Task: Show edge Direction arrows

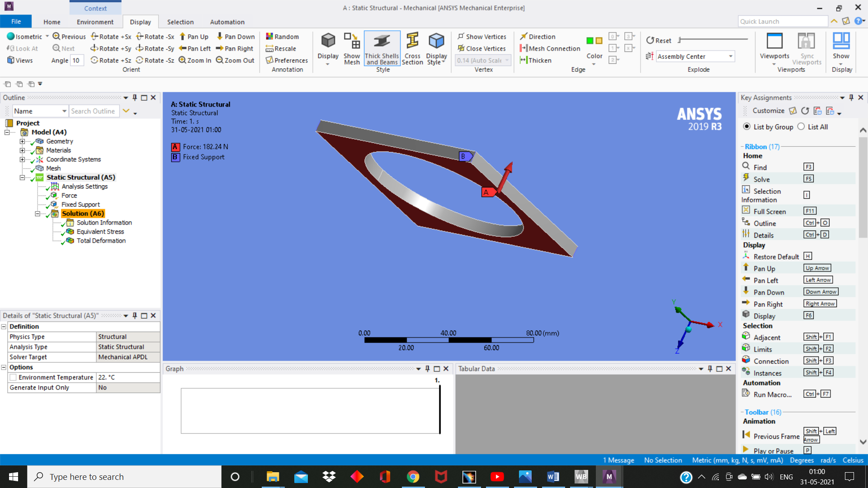Action: [x=538, y=37]
